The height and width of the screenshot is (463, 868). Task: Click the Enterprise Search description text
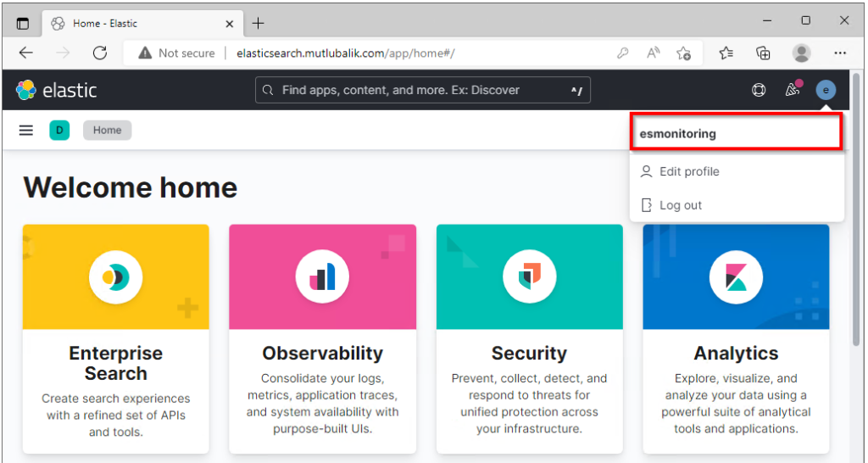(115, 416)
